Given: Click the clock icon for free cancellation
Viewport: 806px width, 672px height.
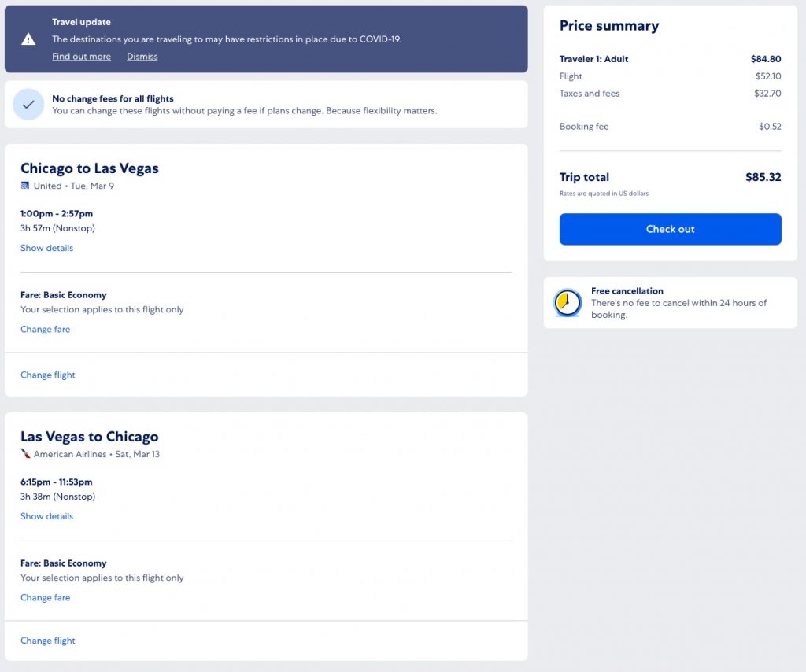Looking at the screenshot, I should pyautogui.click(x=567, y=303).
